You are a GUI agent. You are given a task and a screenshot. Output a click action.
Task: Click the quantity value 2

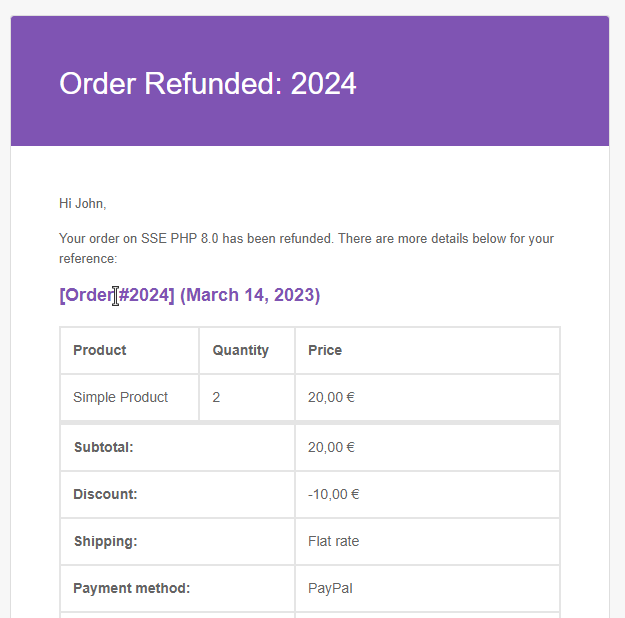[216, 398]
